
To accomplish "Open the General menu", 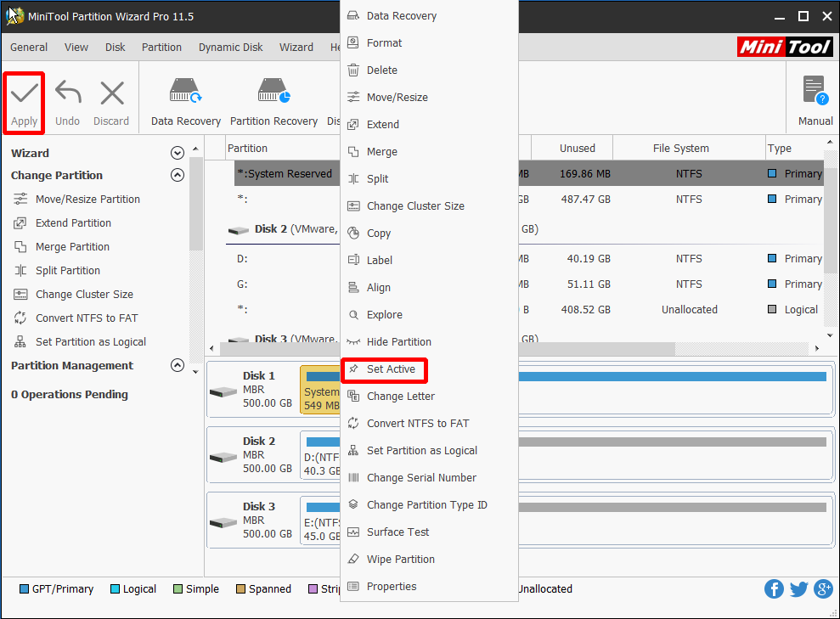I will pyautogui.click(x=29, y=47).
